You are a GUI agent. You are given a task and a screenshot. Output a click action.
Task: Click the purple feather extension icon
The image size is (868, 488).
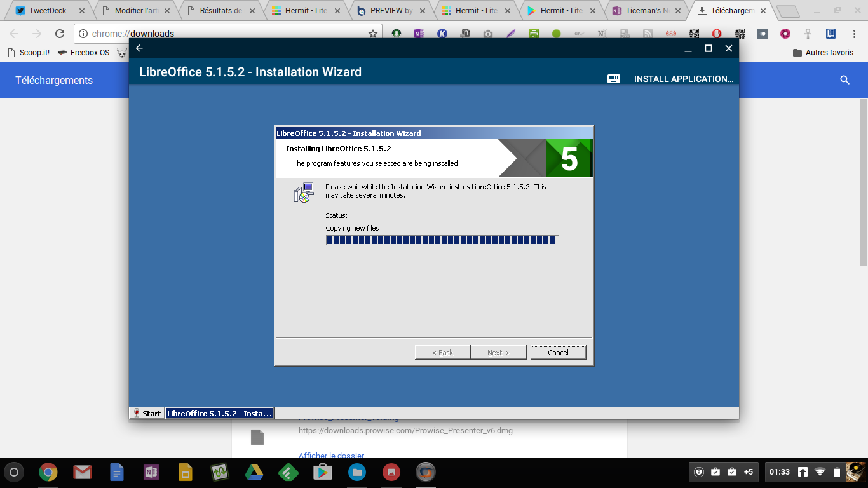[x=510, y=34]
